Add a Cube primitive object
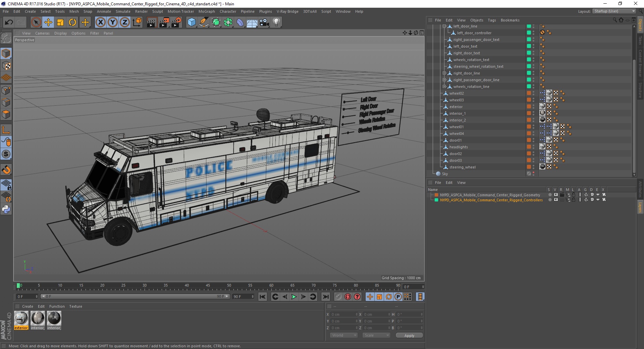Viewport: 644px width, 349px height. point(192,22)
